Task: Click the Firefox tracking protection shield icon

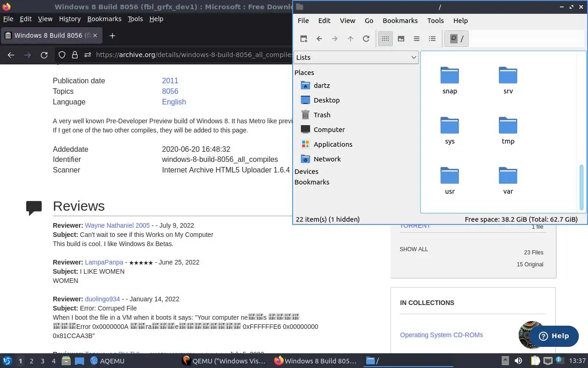Action: [x=62, y=55]
